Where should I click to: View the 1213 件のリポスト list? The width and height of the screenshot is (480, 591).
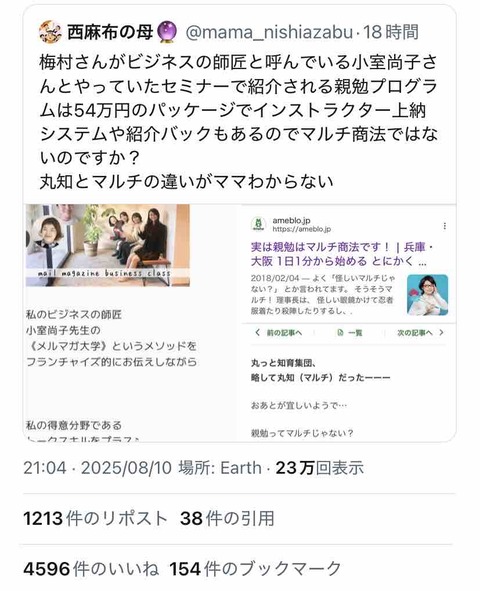pyautogui.click(x=95, y=518)
